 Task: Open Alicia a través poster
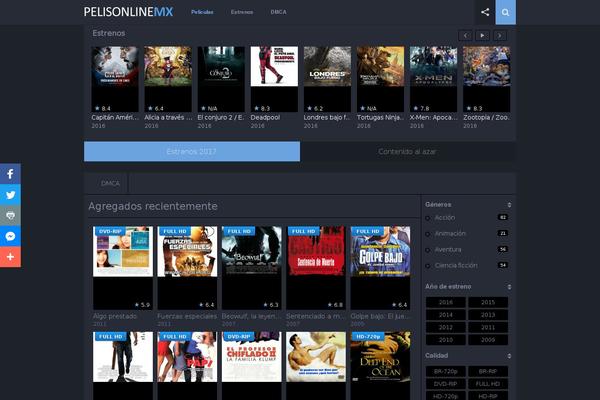(x=168, y=79)
